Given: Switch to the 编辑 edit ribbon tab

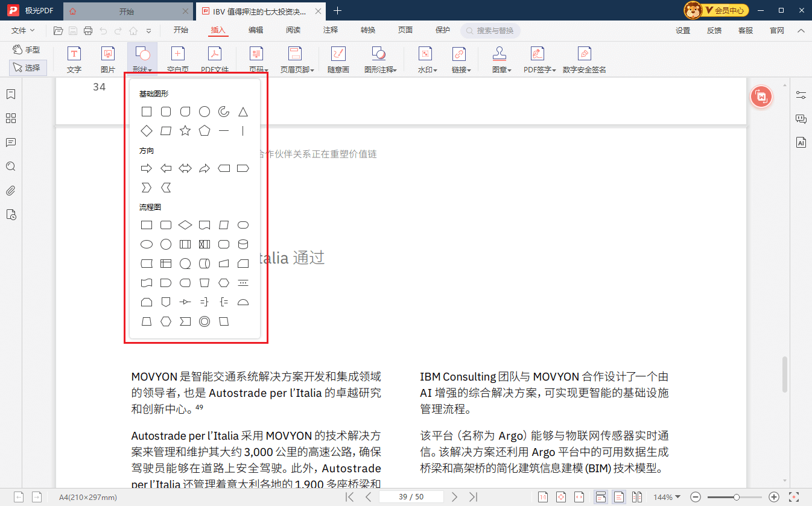Looking at the screenshot, I should (256, 30).
